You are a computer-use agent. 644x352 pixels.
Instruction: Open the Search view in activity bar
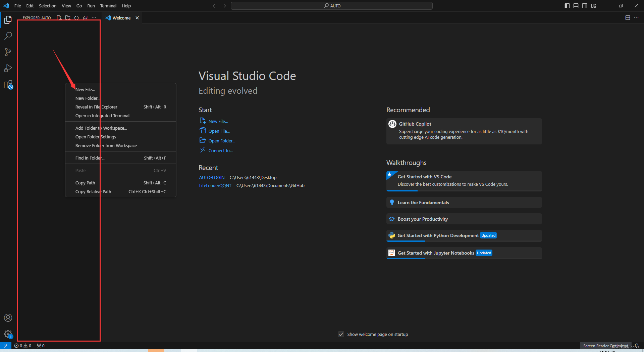tap(8, 36)
